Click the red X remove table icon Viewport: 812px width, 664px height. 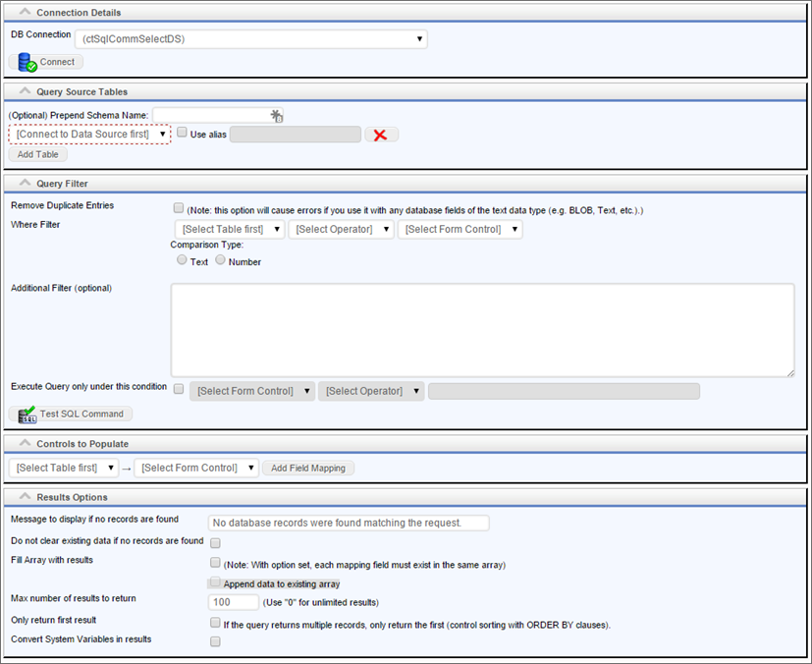point(380,135)
